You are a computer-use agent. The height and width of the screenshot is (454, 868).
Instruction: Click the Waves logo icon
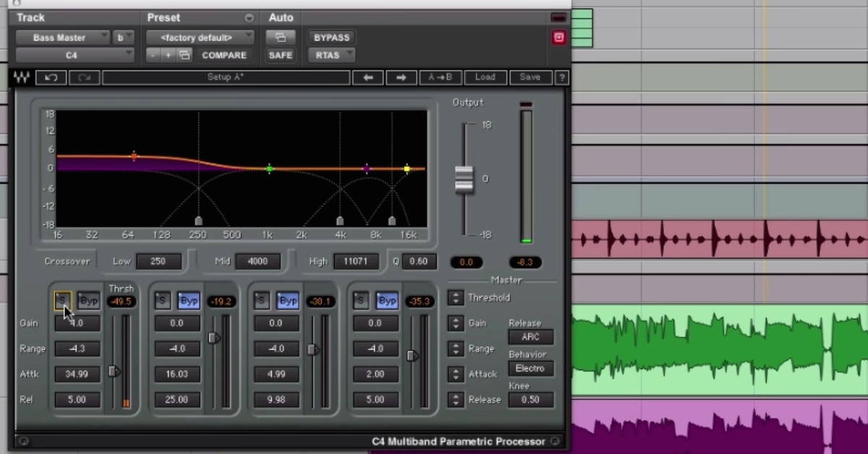point(21,77)
